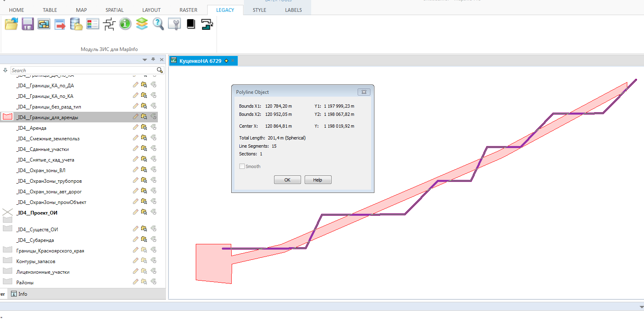This screenshot has height=321, width=644.
Task: Toggle selectable icon for _ID4__ОхранЗоны_трубопров layer
Action: coord(144,180)
